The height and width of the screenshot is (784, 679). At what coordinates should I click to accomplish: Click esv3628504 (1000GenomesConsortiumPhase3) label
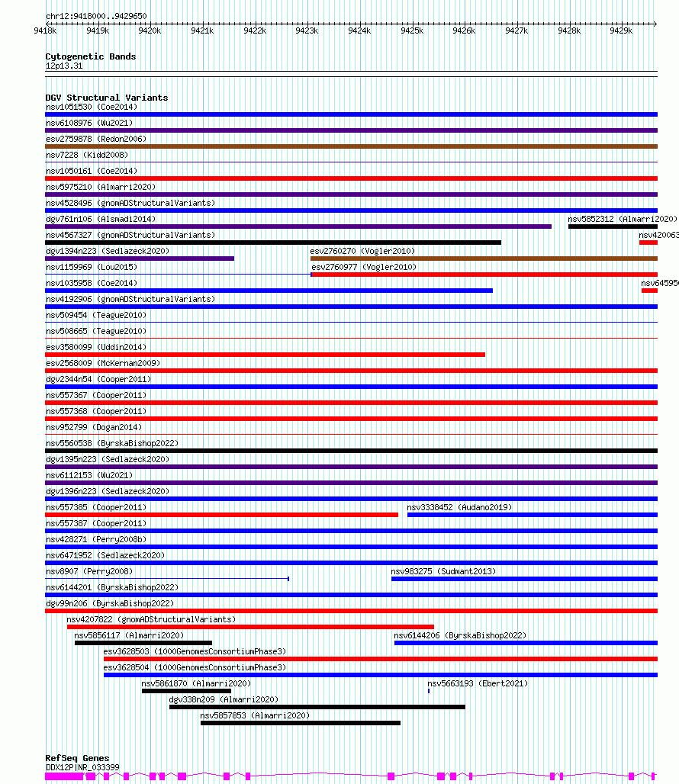195,667
